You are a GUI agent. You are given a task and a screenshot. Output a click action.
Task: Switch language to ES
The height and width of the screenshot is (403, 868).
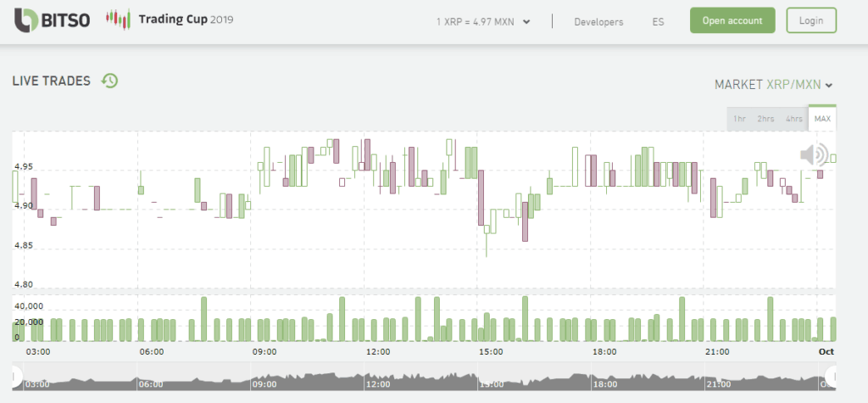pos(658,21)
